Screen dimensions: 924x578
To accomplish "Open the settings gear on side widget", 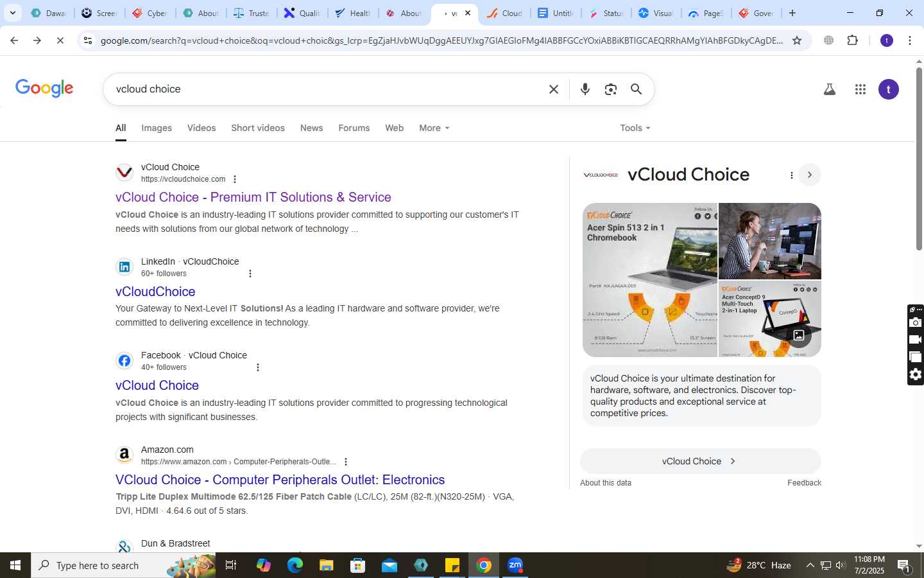I will pos(916,374).
